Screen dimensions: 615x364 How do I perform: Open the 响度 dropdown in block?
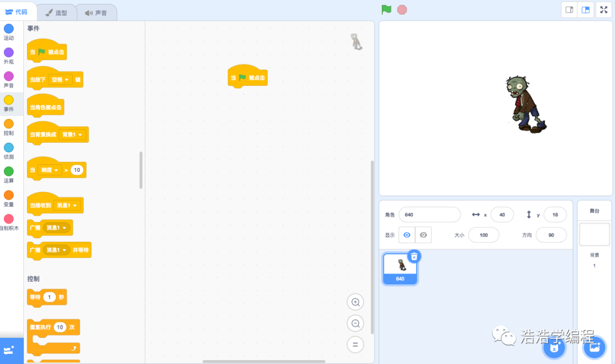[50, 170]
